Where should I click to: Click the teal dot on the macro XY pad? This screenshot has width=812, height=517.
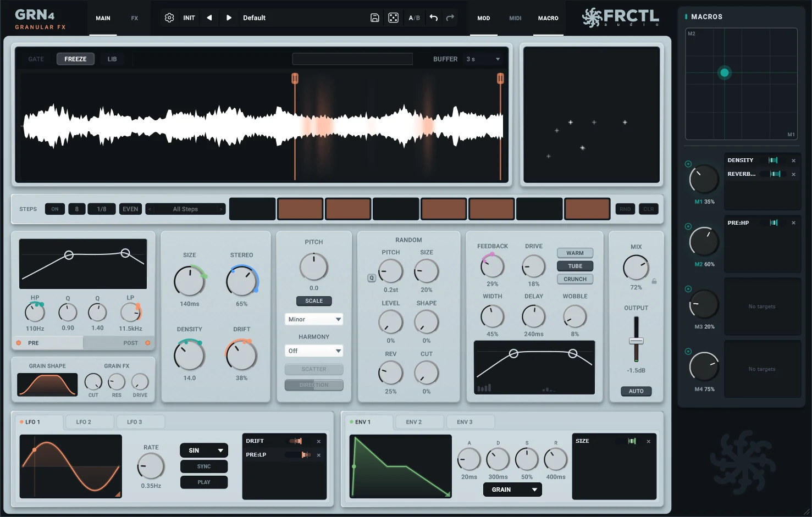[x=725, y=73]
